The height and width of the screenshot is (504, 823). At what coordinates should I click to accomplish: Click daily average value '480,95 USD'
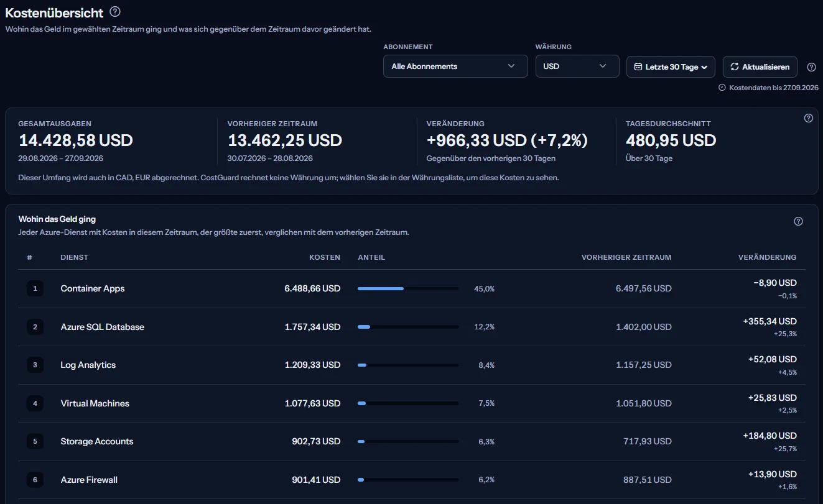tap(671, 140)
